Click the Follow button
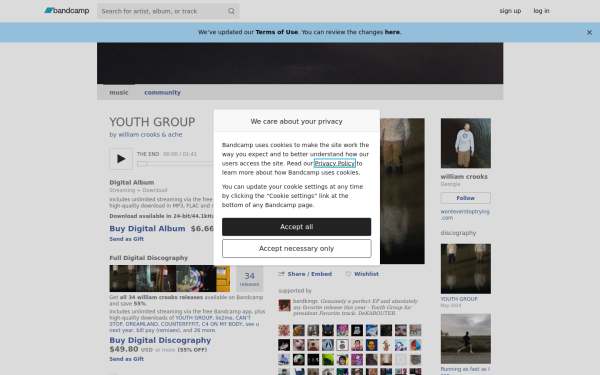Screen dimensions: 600x375 point(466,198)
